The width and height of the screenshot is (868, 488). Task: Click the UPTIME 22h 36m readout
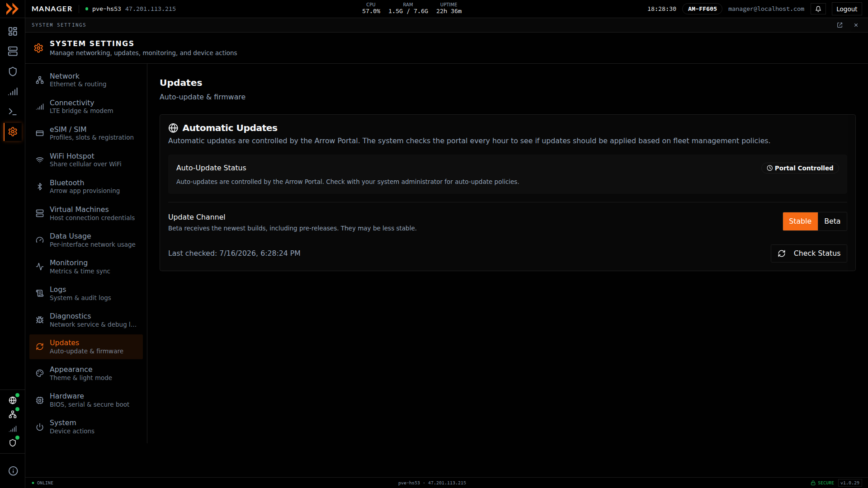(x=449, y=8)
